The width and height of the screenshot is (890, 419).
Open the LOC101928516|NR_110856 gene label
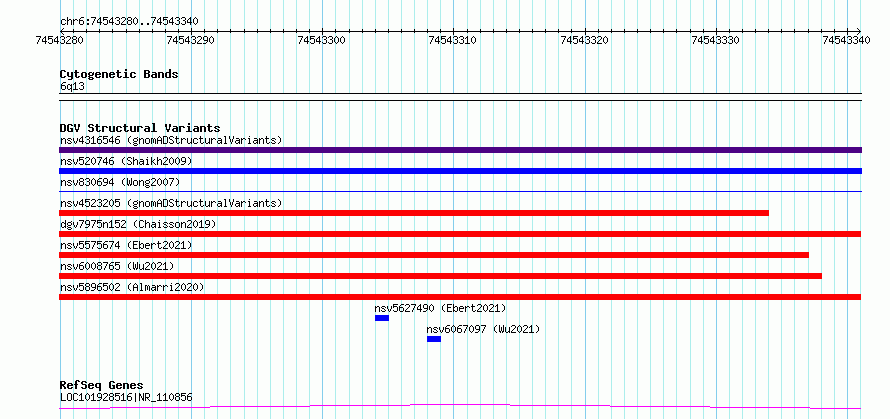126,397
